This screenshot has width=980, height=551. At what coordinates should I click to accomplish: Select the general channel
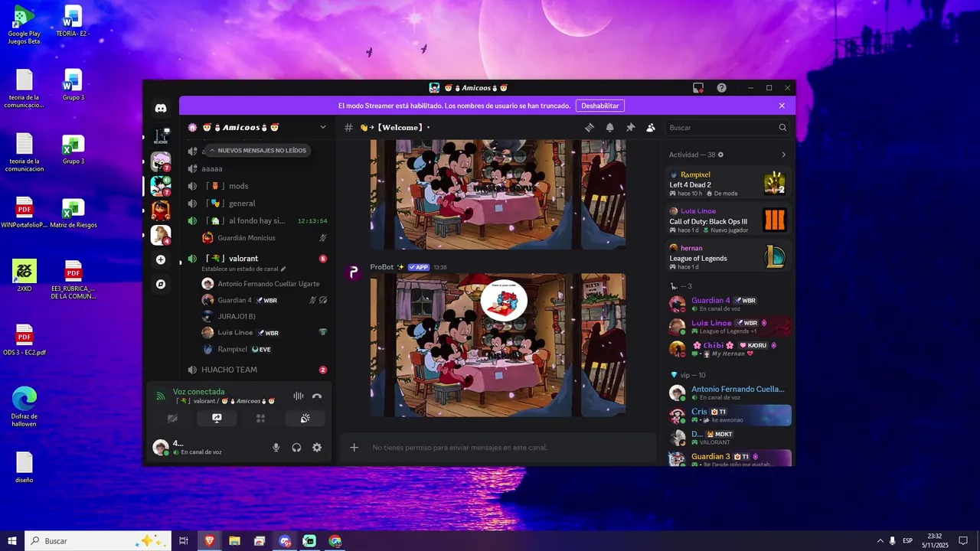tap(257, 204)
